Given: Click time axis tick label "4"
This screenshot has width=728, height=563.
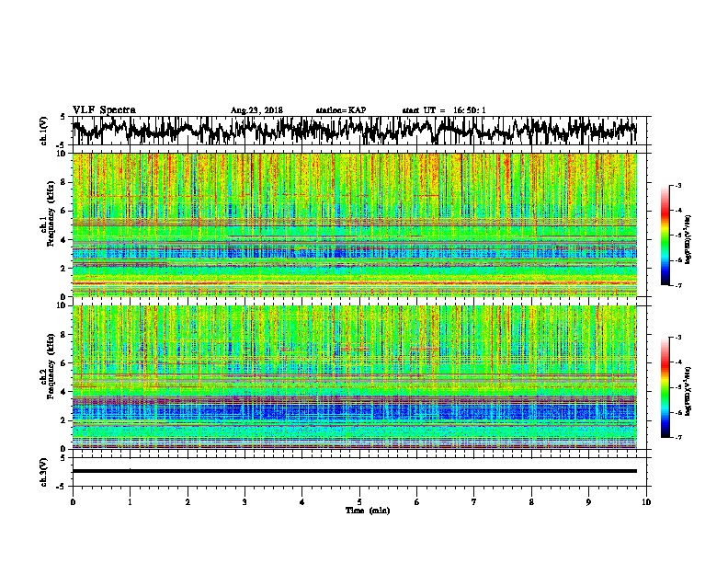Looking at the screenshot, I should (302, 502).
